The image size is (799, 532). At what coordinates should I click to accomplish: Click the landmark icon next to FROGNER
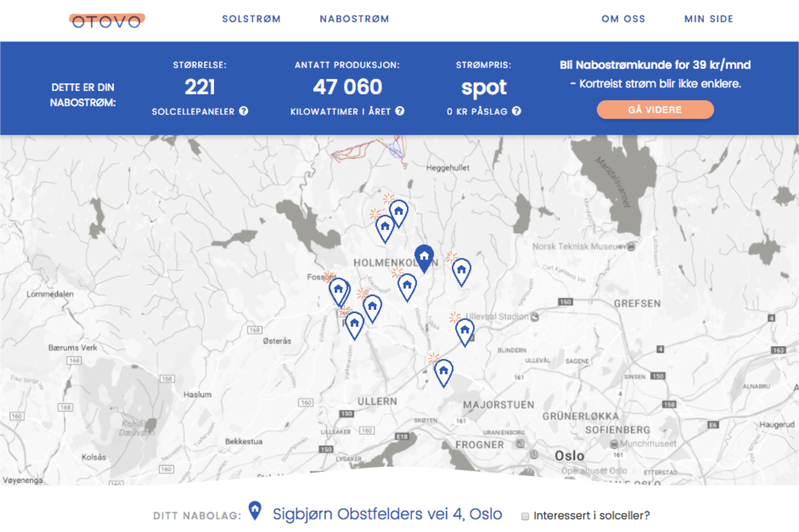pyautogui.click(x=520, y=444)
